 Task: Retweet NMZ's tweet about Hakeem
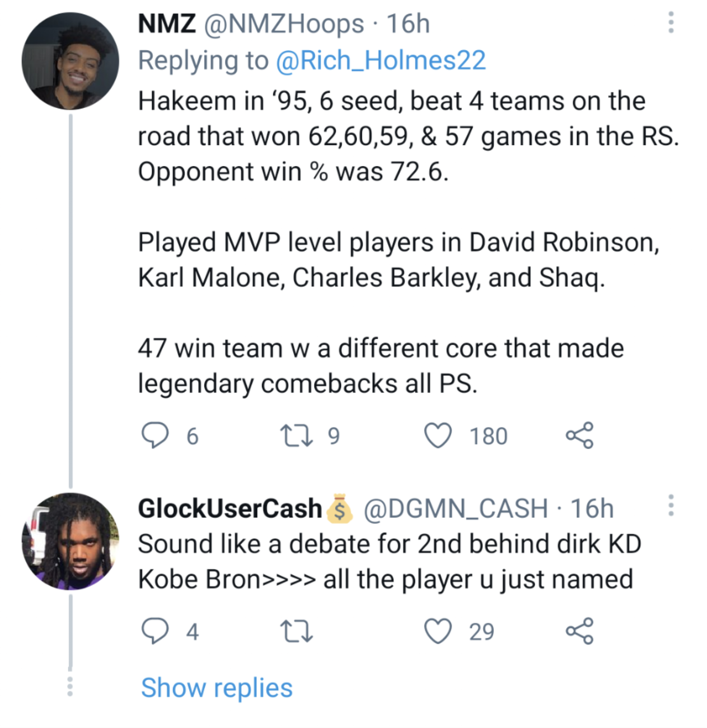coord(296,435)
